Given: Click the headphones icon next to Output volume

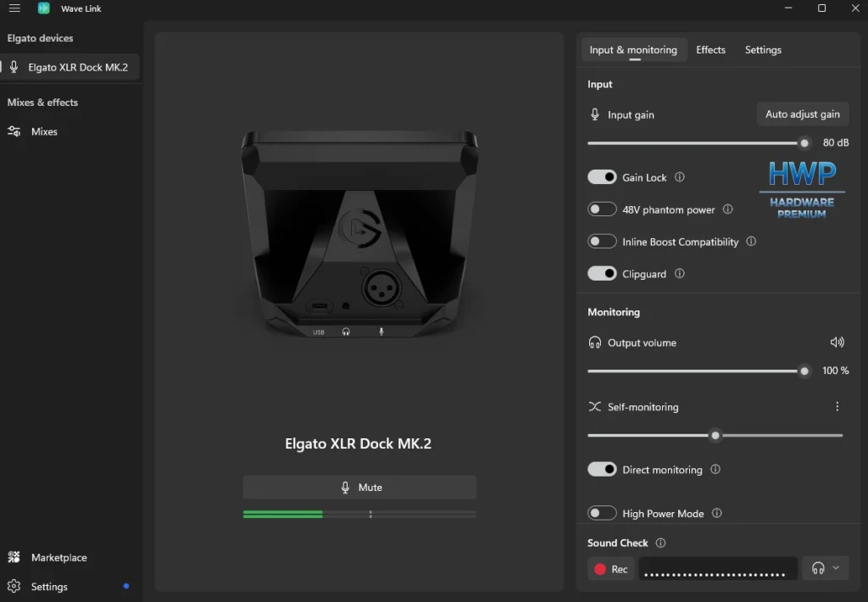Looking at the screenshot, I should coord(594,343).
